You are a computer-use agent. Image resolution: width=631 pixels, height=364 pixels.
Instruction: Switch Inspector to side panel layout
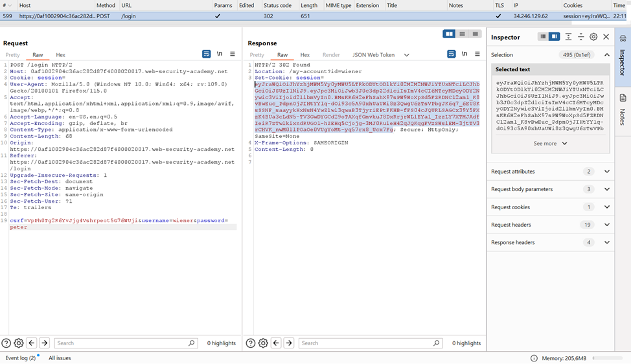pos(555,37)
